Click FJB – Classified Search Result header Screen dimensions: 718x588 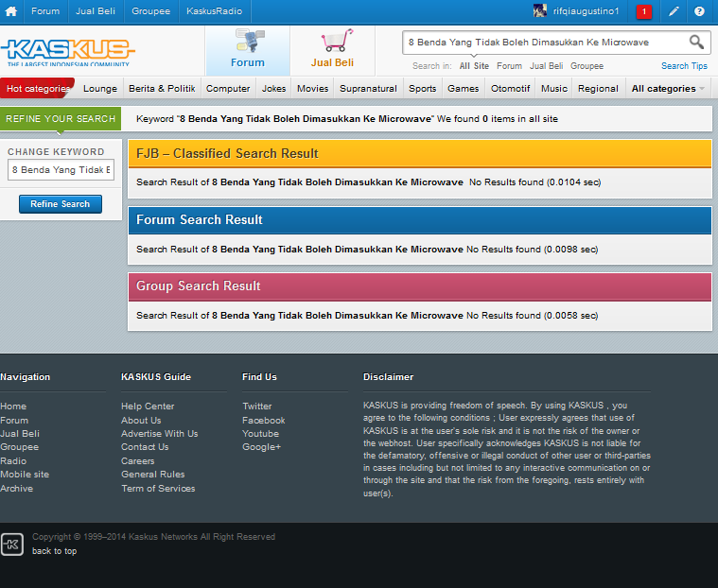click(420, 154)
